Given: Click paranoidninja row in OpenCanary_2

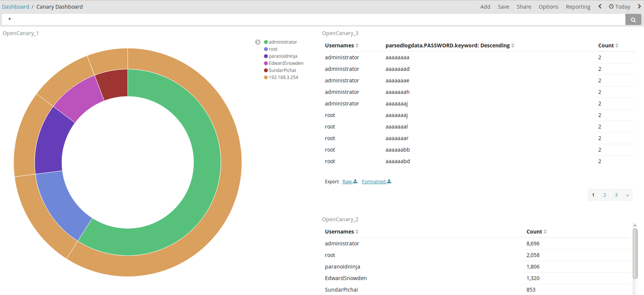Looking at the screenshot, I should point(477,266).
